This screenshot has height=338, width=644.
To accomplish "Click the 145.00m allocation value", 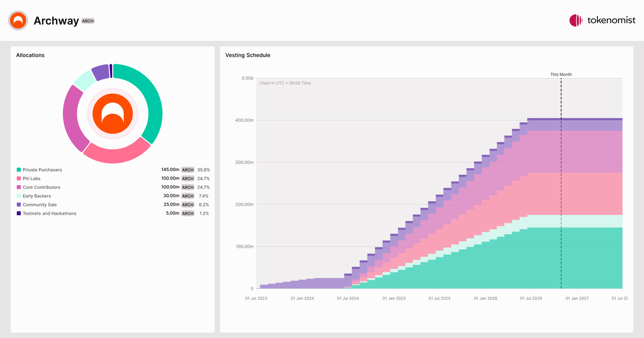I will [x=170, y=170].
